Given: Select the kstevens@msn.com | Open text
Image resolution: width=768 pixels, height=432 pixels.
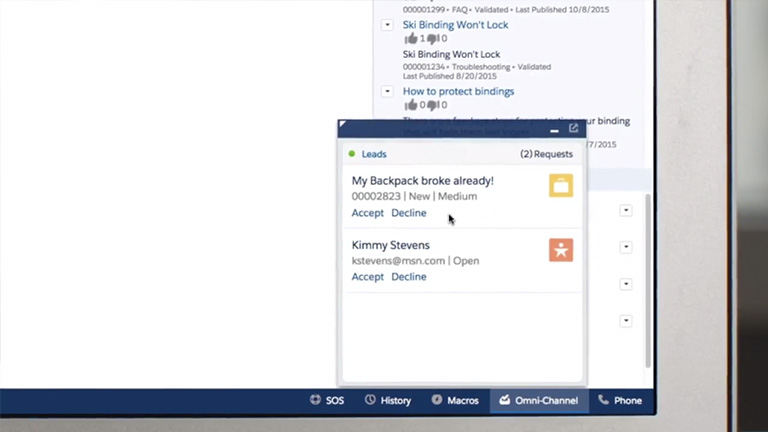Looking at the screenshot, I should [x=415, y=261].
